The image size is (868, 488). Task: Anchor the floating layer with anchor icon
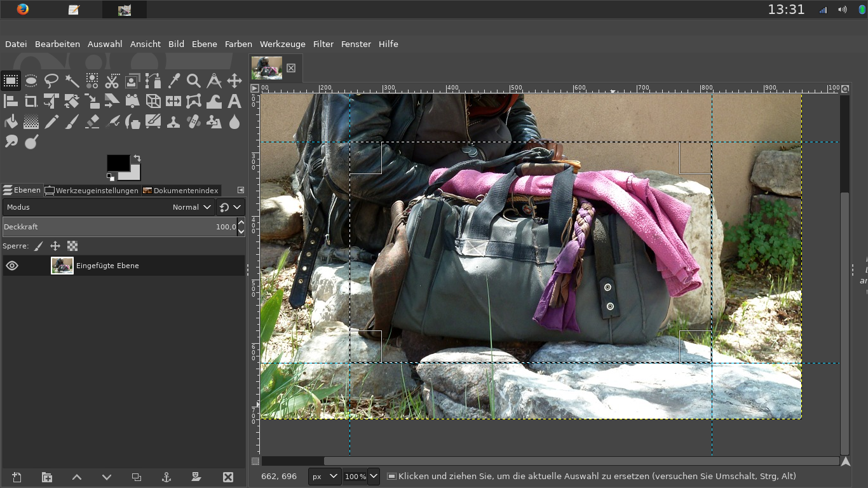[166, 477]
